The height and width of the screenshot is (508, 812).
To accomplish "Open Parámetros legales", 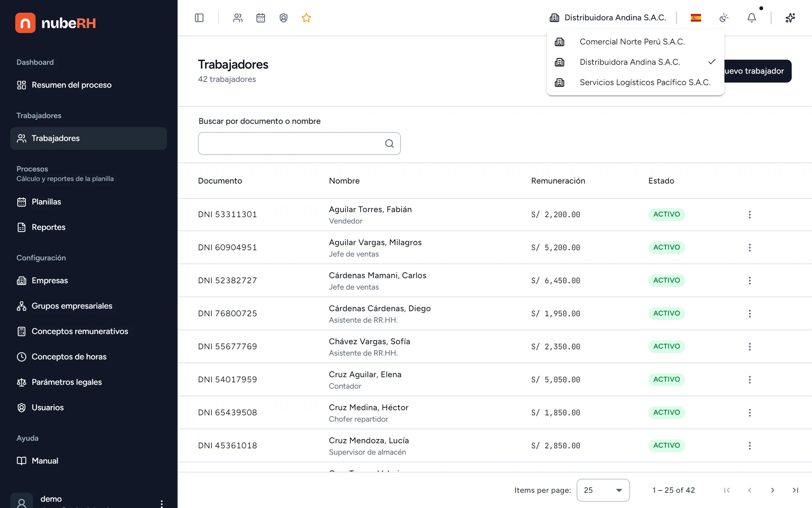I will (x=88, y=382).
